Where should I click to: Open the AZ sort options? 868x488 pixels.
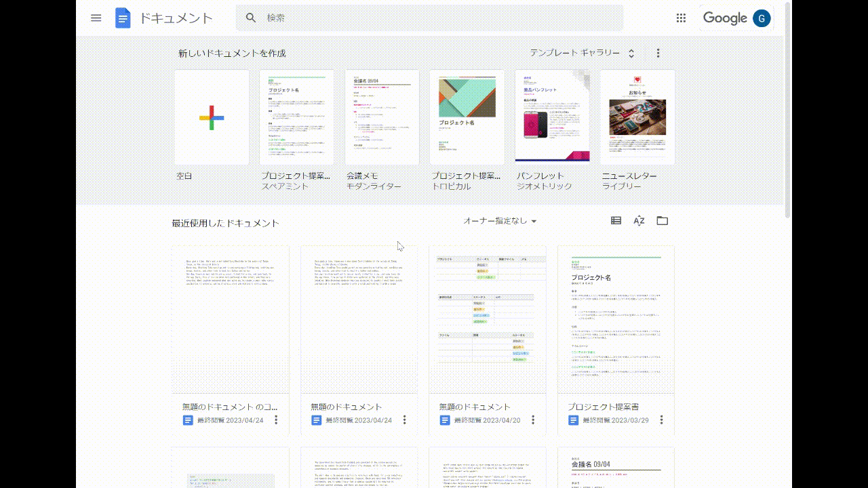[x=639, y=220]
